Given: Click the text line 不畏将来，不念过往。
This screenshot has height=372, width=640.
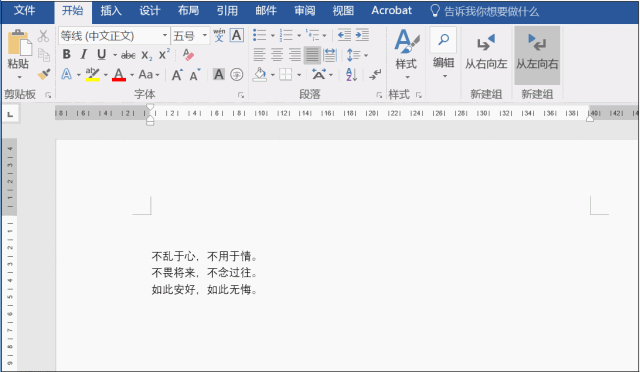Looking at the screenshot, I should tap(204, 273).
